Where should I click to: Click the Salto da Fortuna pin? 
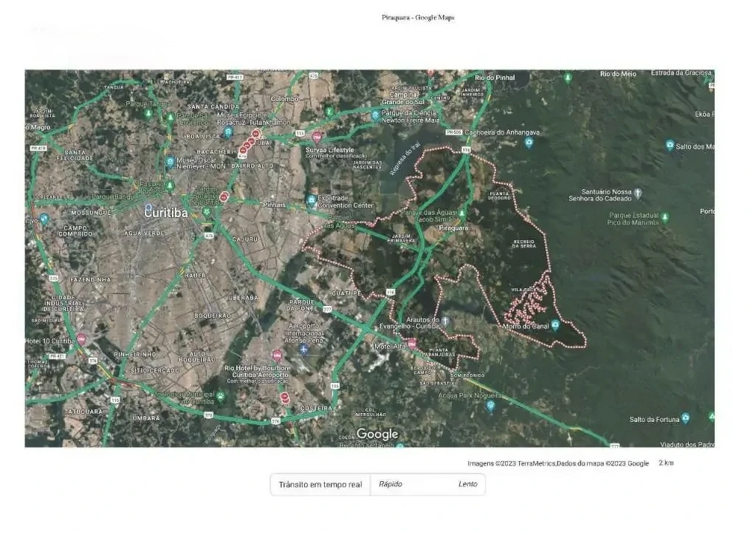tap(685, 418)
